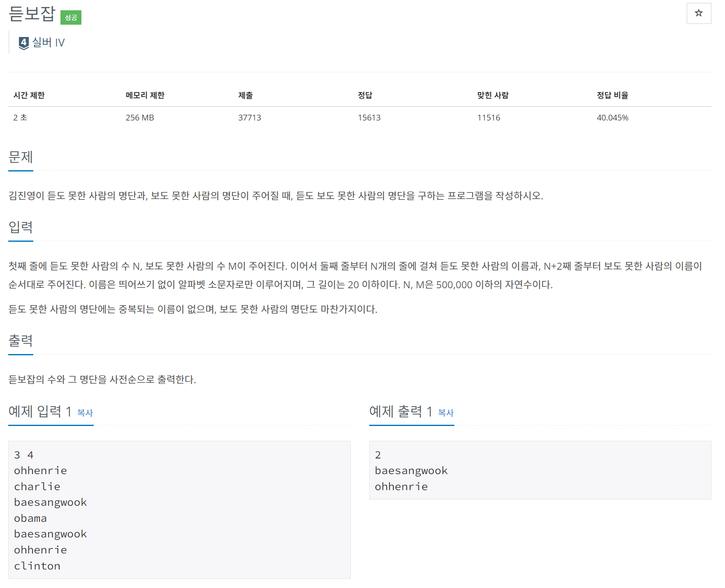Click the Silver IV tier badge icon
The width and height of the screenshot is (725, 588).
pyautogui.click(x=23, y=43)
